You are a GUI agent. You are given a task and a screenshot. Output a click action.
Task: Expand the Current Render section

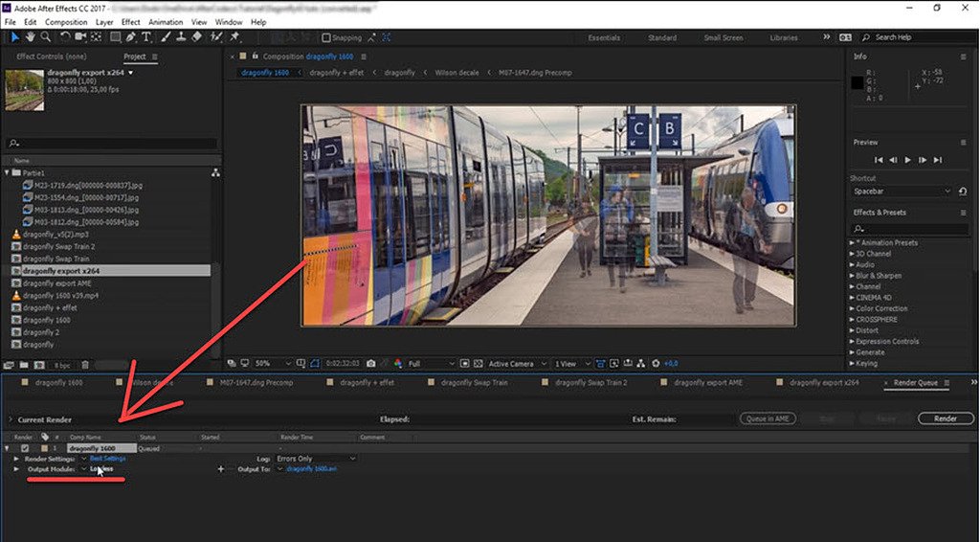[10, 419]
